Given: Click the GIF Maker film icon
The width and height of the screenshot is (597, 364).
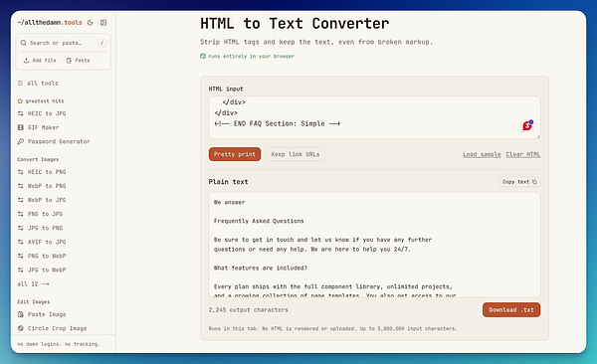Looking at the screenshot, I should pyautogui.click(x=21, y=127).
